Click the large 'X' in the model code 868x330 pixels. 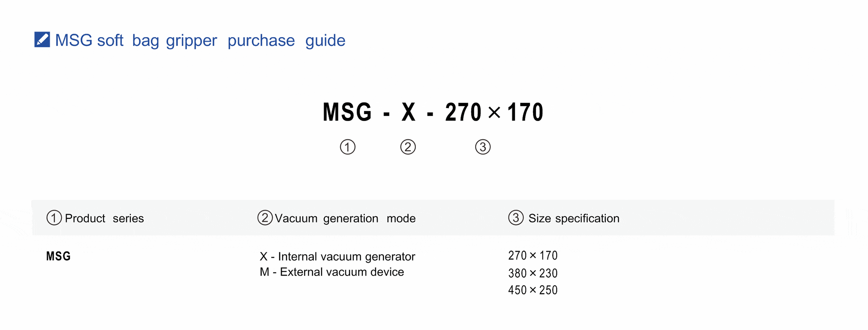coord(408,112)
